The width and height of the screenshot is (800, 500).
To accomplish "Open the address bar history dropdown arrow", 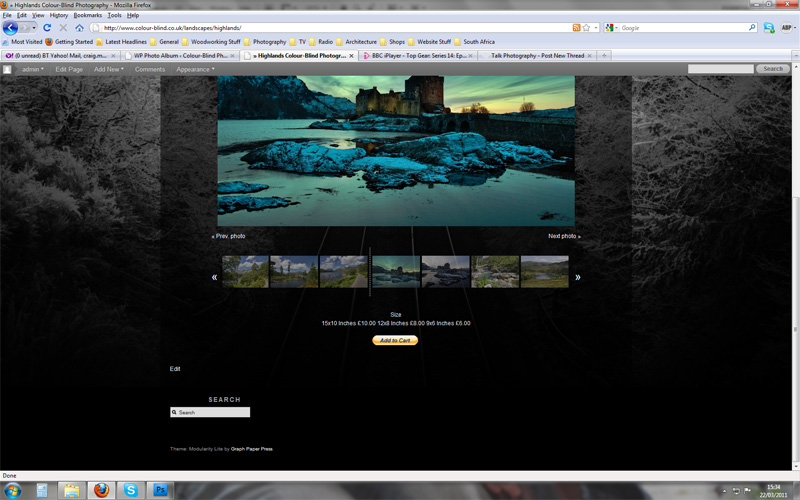I will pyautogui.click(x=595, y=28).
